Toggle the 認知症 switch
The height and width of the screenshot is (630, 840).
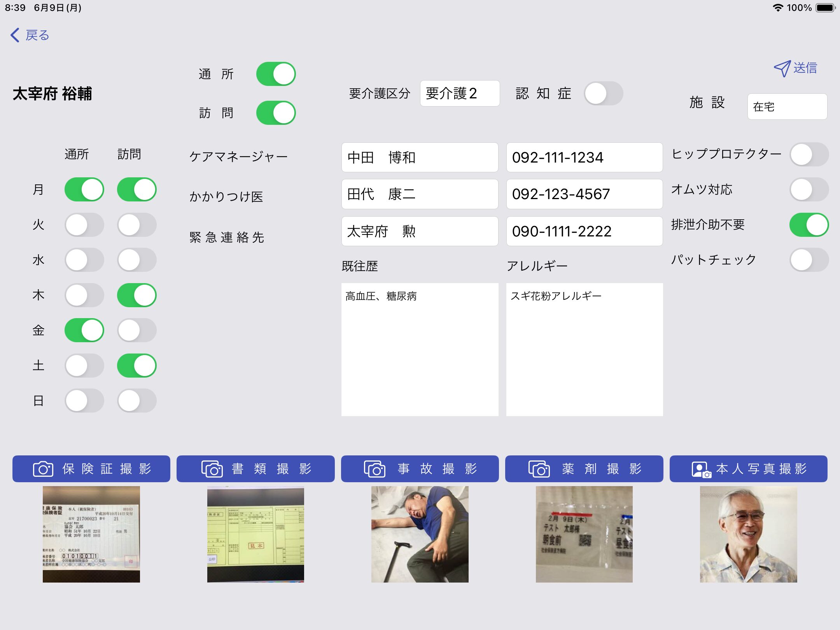(x=603, y=93)
